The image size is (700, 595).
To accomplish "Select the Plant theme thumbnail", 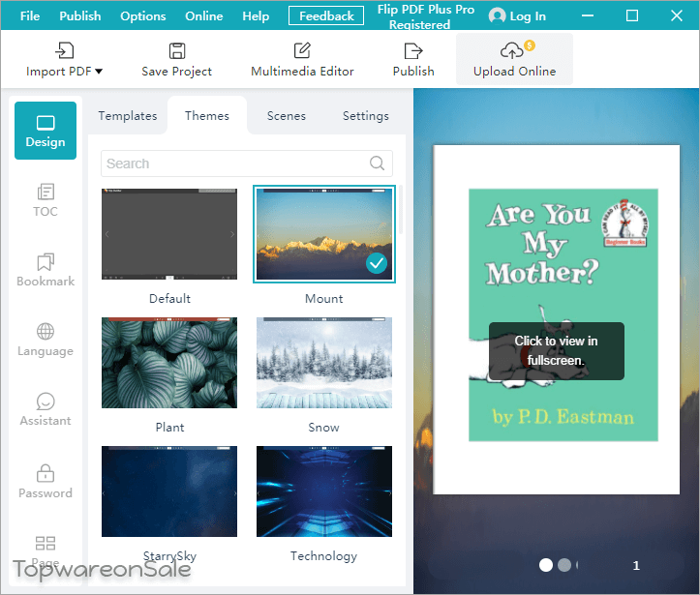I will click(169, 363).
